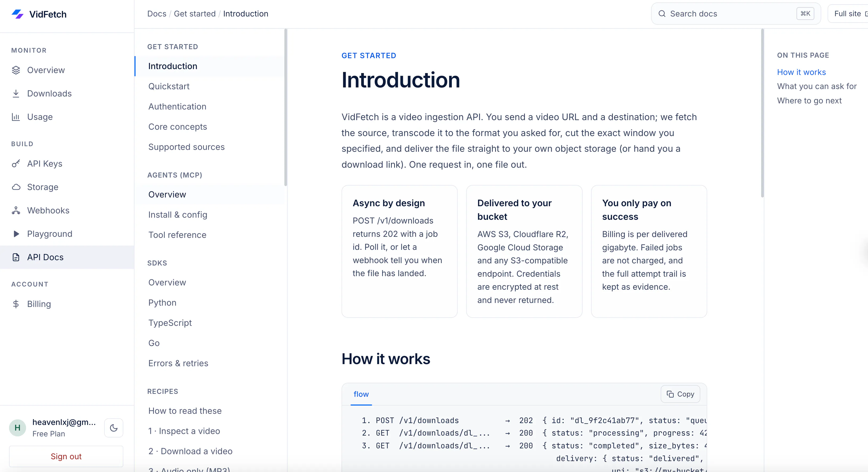
Task: Click the VidFetch logo icon
Action: pyautogui.click(x=18, y=14)
